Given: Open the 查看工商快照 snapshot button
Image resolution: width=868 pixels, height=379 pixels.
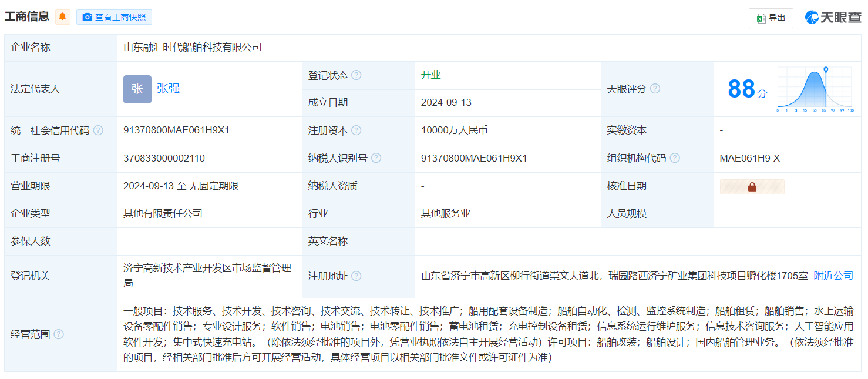Looking at the screenshot, I should click(x=114, y=17).
